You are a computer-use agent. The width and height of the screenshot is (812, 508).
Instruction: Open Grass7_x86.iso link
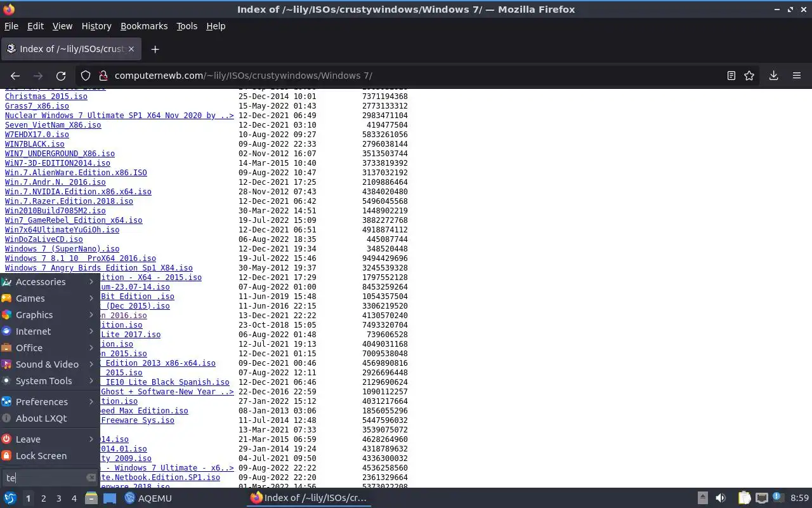tap(37, 106)
